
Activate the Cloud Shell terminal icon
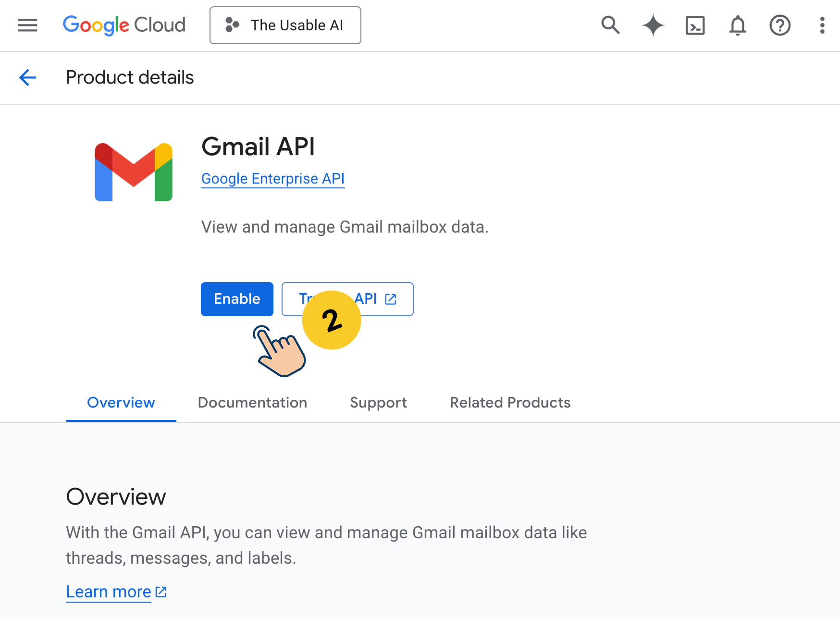[x=695, y=25]
